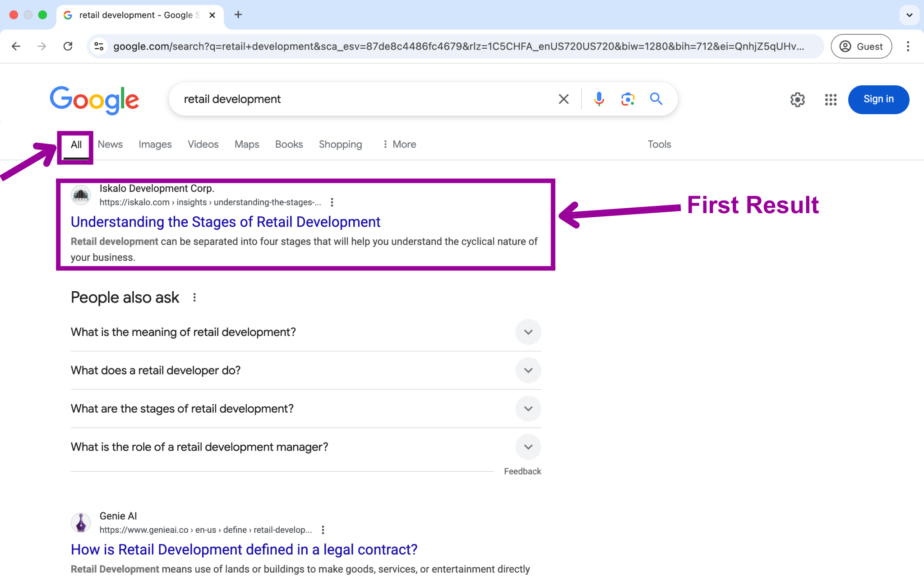The height and width of the screenshot is (578, 924).
Task: Open the More search filters menu
Action: pyautogui.click(x=399, y=144)
